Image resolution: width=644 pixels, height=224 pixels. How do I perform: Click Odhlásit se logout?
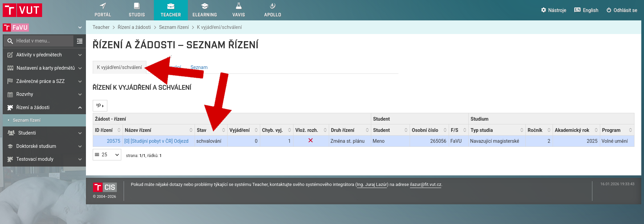click(622, 10)
